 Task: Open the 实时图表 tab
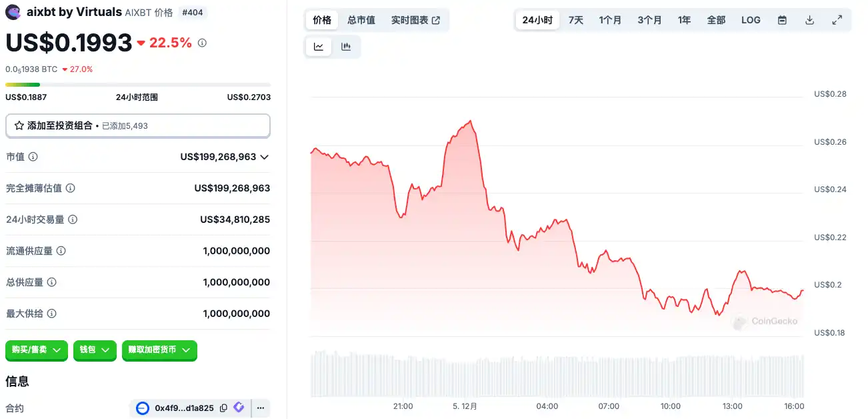pyautogui.click(x=415, y=20)
